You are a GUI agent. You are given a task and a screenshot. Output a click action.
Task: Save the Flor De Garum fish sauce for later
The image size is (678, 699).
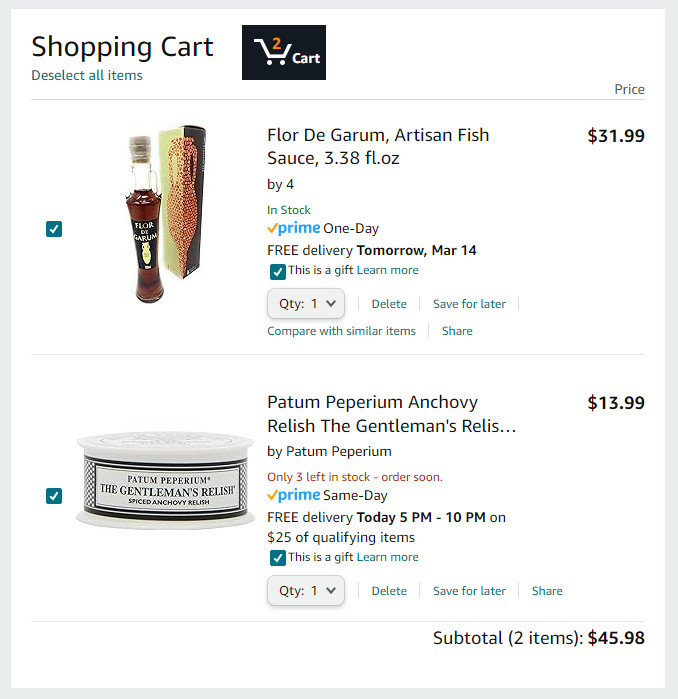point(469,304)
